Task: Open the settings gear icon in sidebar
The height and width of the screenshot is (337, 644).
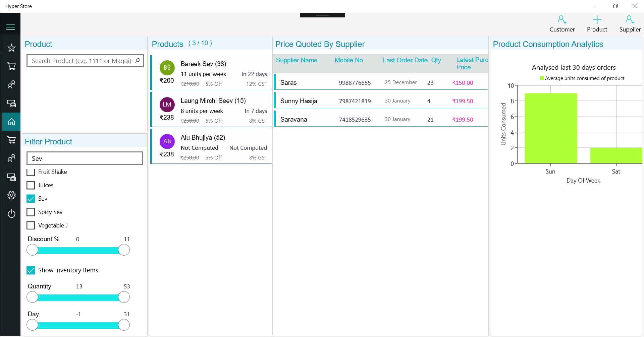Action: point(11,195)
